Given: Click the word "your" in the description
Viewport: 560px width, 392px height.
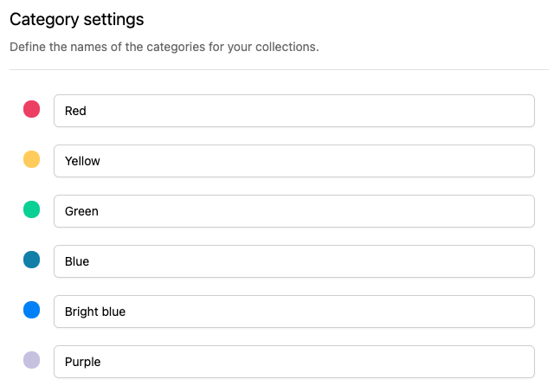Looking at the screenshot, I should coord(235,46).
